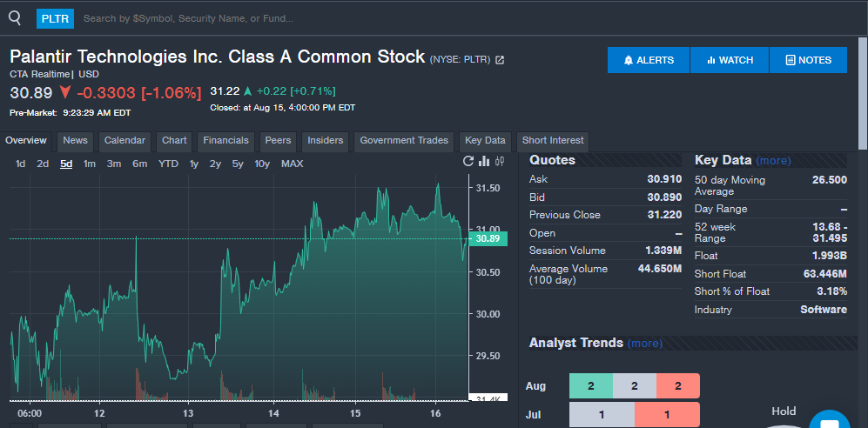Viewport: 868px width, 428px height.
Task: Click the 50 day Moving Average value 26.500
Action: (829, 180)
